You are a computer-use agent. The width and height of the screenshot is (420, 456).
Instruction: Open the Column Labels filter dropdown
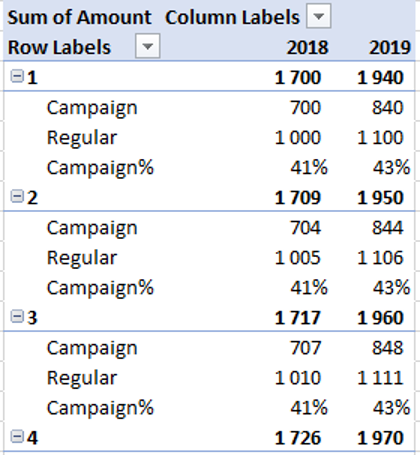tap(318, 16)
